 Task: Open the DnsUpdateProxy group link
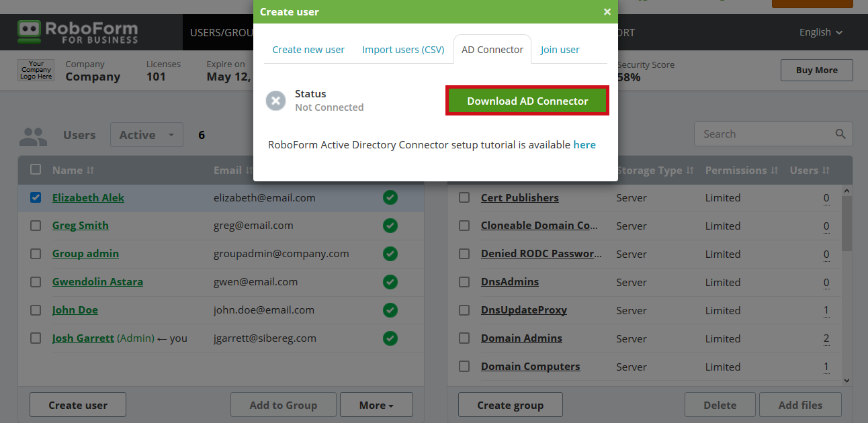[x=524, y=310]
